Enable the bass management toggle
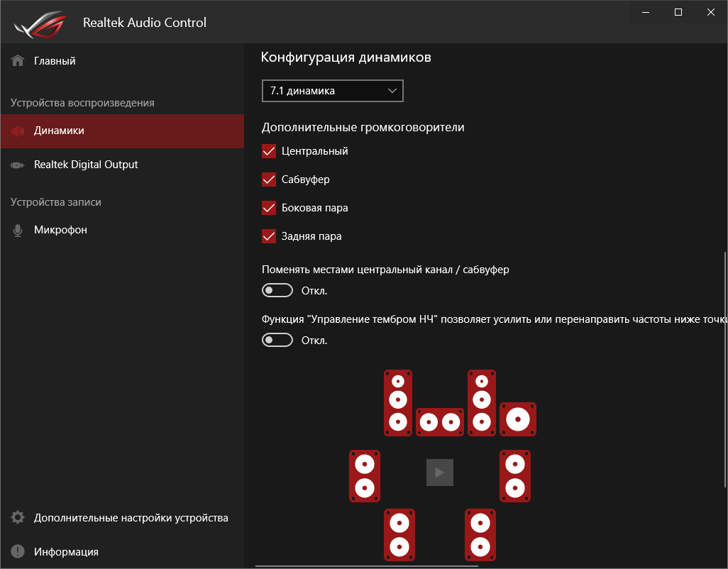 point(277,340)
